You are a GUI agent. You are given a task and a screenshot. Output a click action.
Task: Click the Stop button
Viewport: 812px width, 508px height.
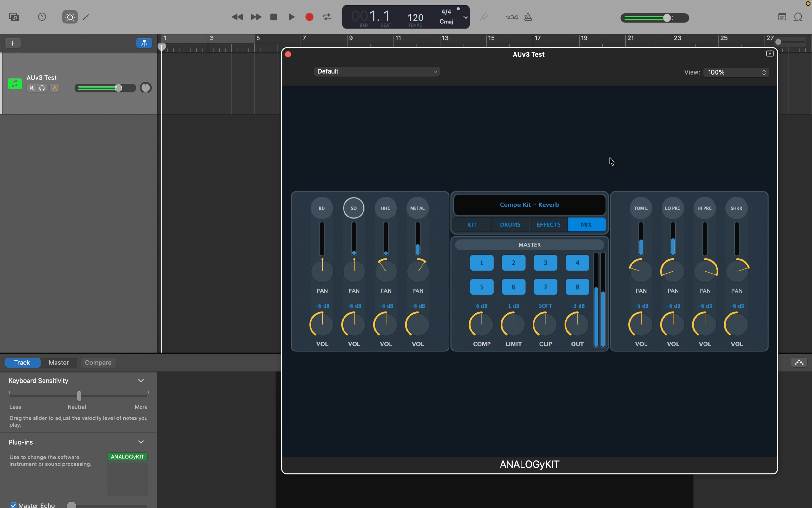point(273,17)
